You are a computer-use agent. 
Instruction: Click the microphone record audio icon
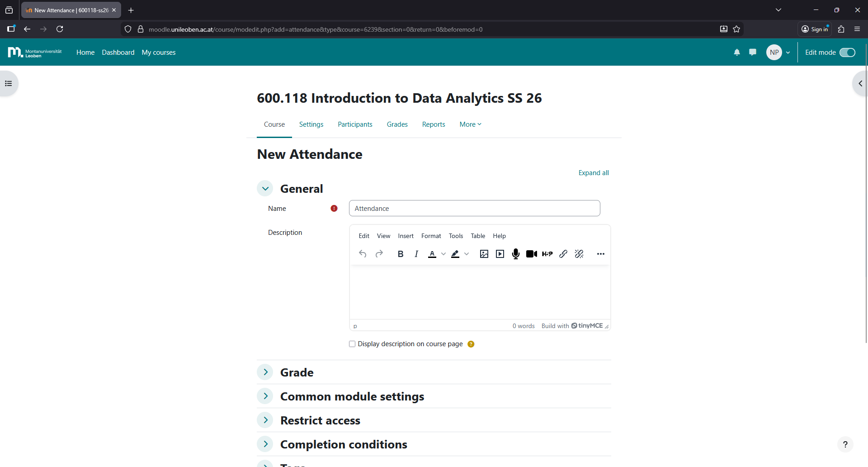tap(515, 254)
